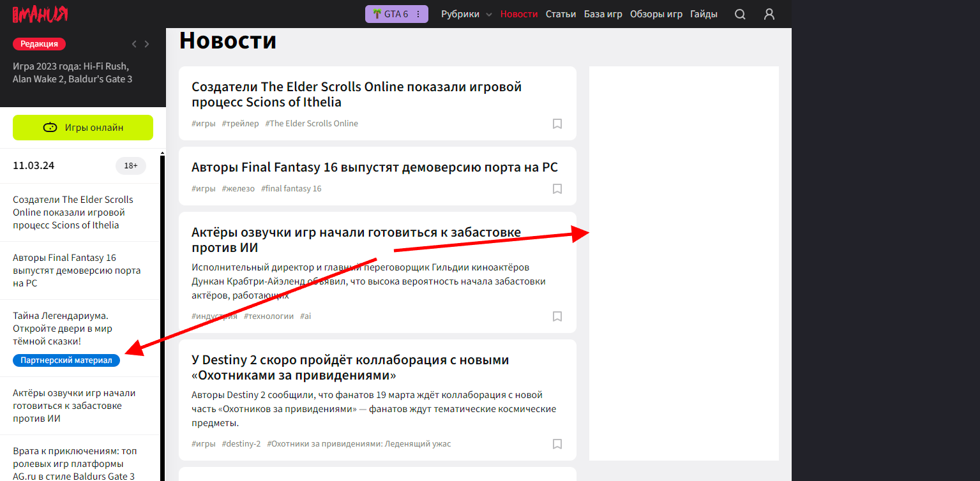Bookmark the Final Fantasy 16 news item

[557, 189]
